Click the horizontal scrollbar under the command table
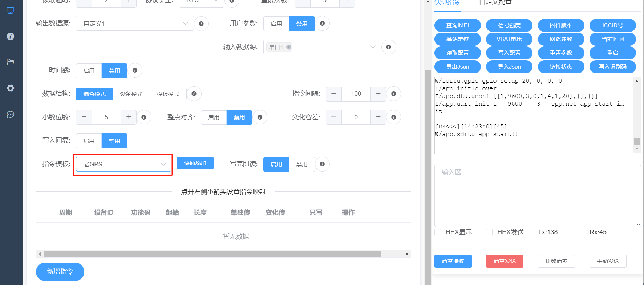Viewport: 644px width, 285px height. point(212,254)
